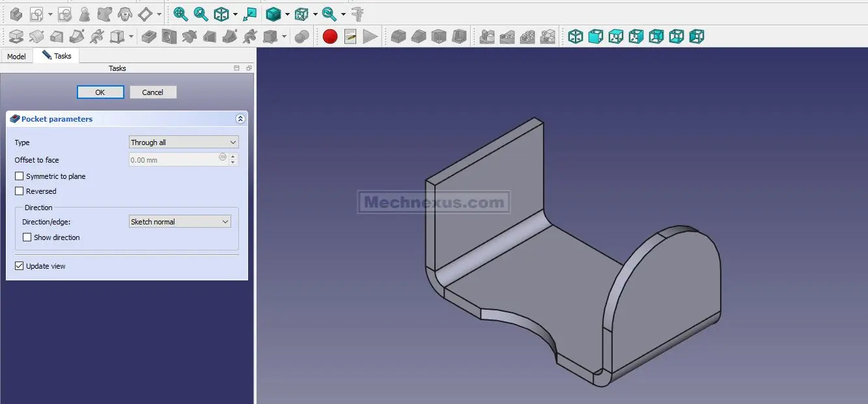868x404 pixels.
Task: Open the Direction/edge Sketch normal dropdown
Action: 180,222
